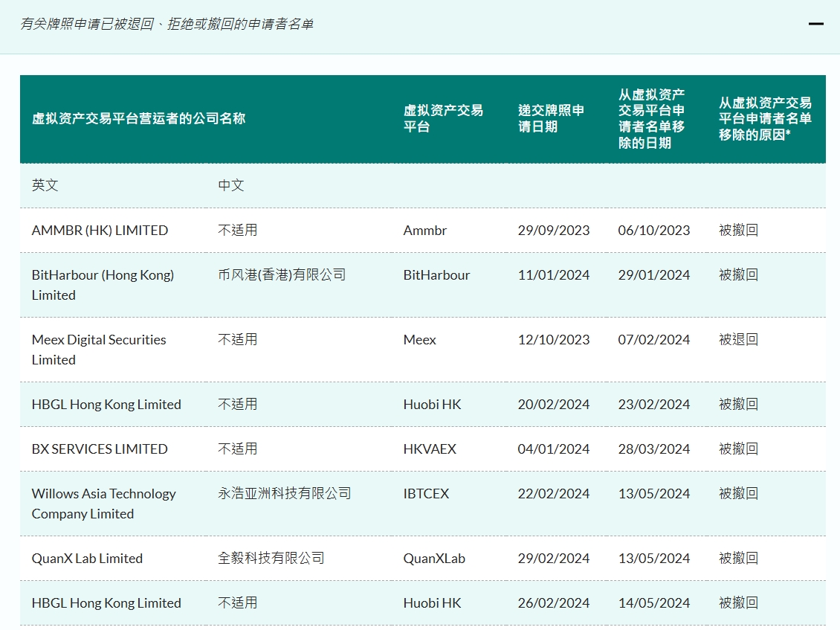Click the 从虚拟资产交易平台申请者名单移除的原因* header

(765, 118)
